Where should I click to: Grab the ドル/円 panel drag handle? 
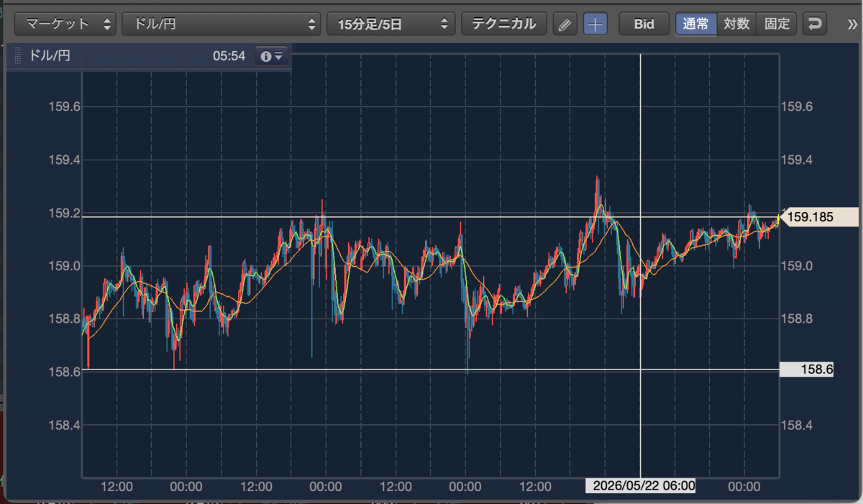[x=18, y=56]
